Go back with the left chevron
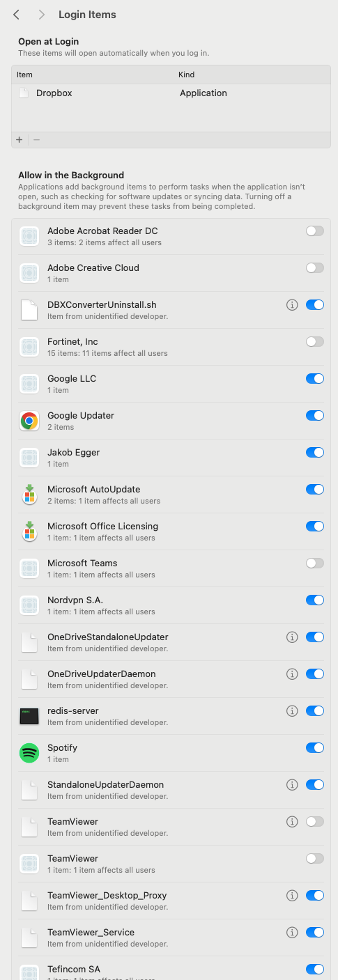The image size is (338, 980). click(16, 15)
